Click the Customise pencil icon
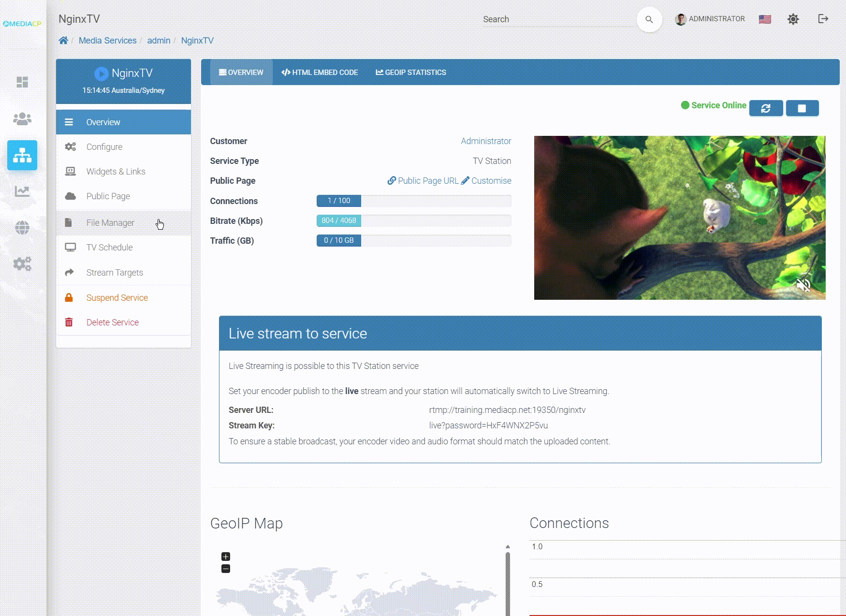The width and height of the screenshot is (846, 616). point(465,180)
